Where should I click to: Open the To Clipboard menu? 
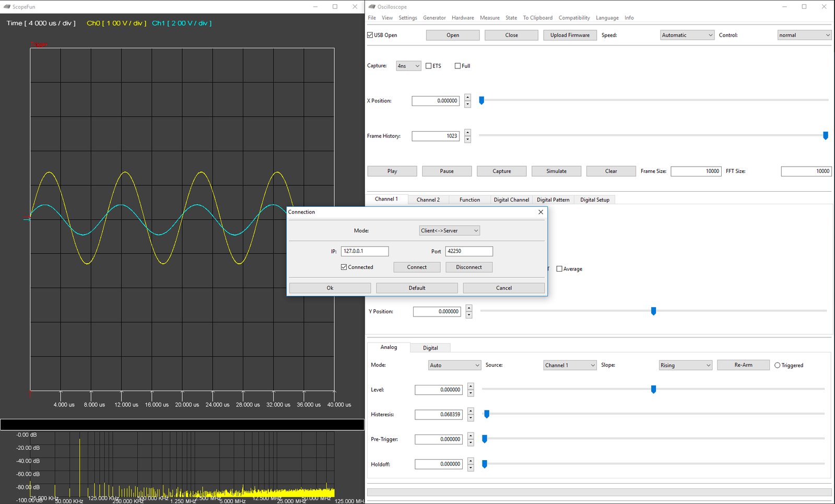(x=538, y=18)
